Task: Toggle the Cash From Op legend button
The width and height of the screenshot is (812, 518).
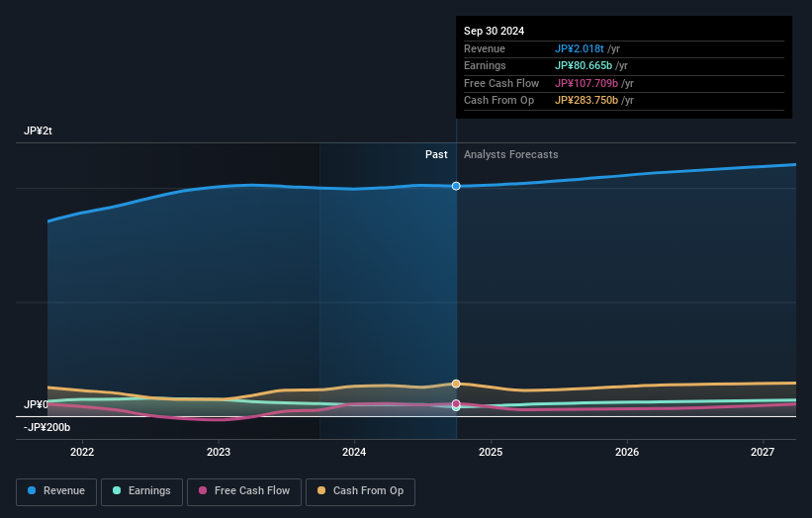Action: tap(360, 491)
